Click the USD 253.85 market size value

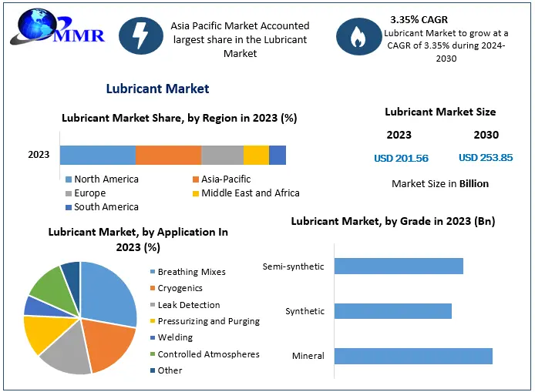(486, 158)
